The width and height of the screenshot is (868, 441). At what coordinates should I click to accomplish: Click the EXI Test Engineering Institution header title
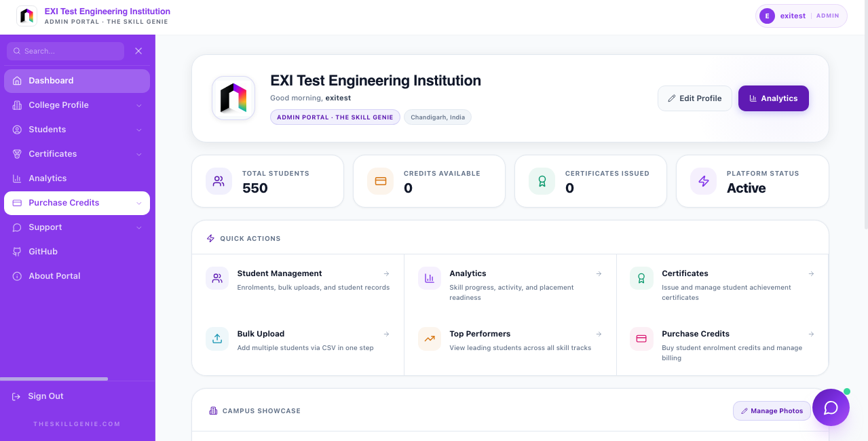(x=107, y=12)
